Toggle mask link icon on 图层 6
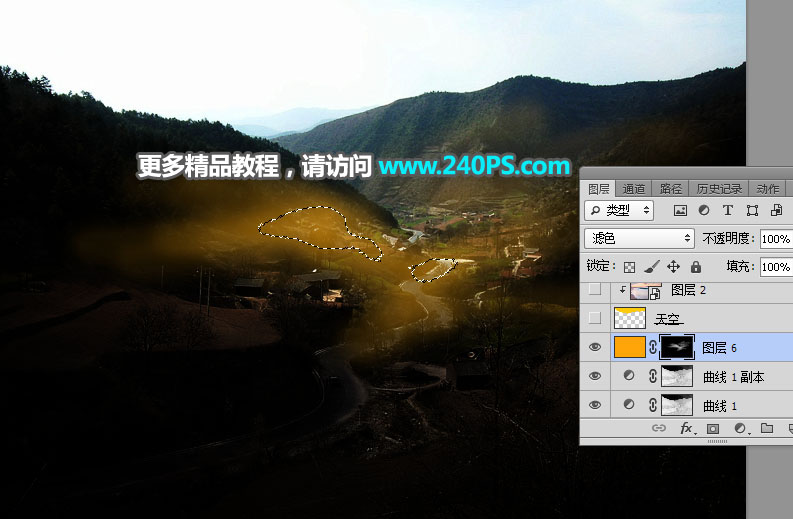Image resolution: width=793 pixels, height=519 pixels. pos(653,347)
